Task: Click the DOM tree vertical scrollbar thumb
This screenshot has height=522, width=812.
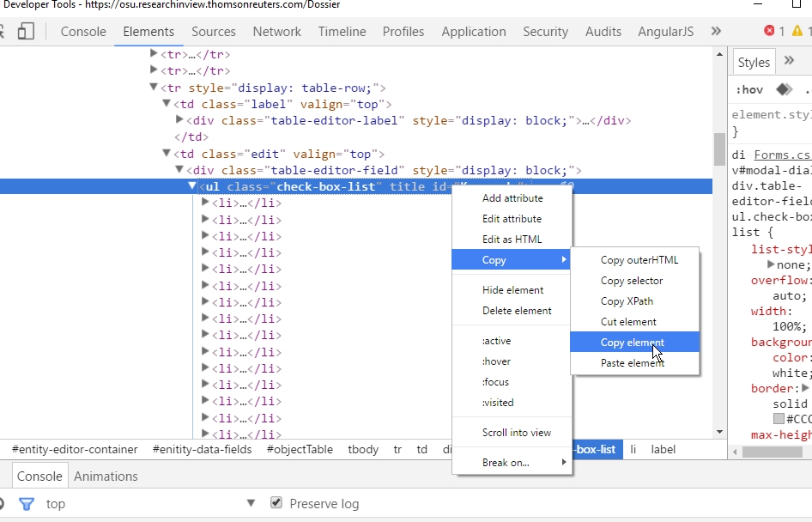Action: pos(719,149)
